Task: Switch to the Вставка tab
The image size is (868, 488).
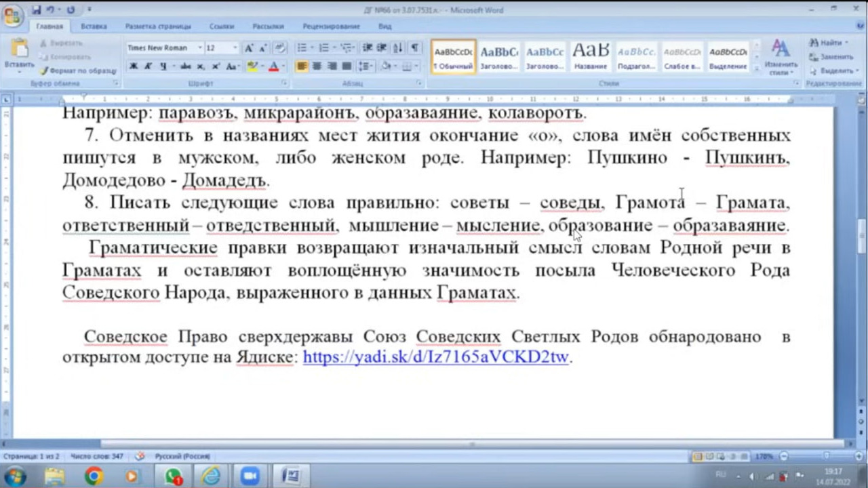Action: coord(94,26)
